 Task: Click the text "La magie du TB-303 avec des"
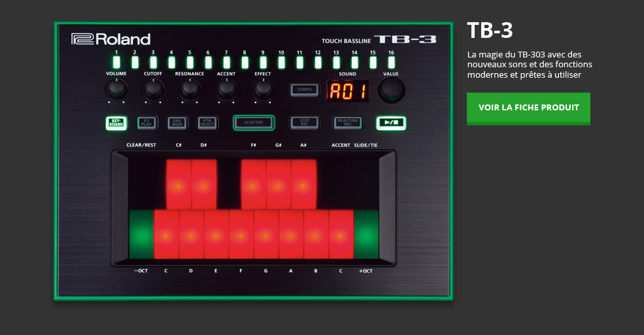tap(524, 55)
